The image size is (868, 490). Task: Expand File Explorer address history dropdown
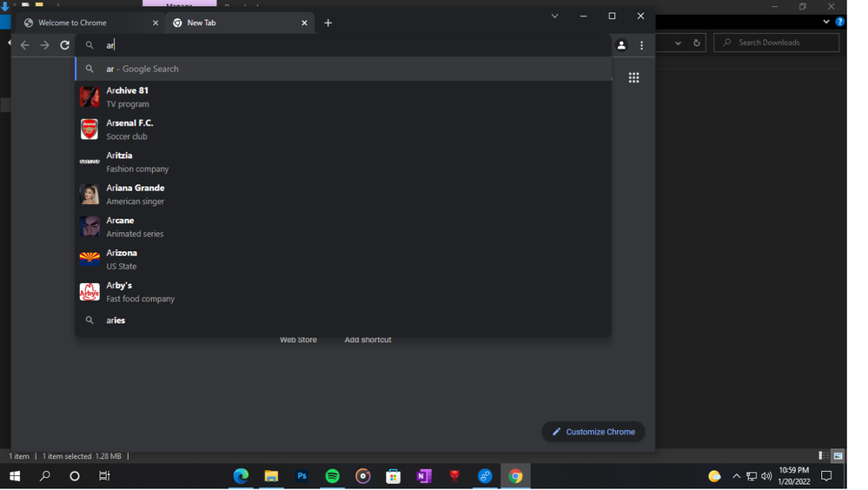[678, 43]
